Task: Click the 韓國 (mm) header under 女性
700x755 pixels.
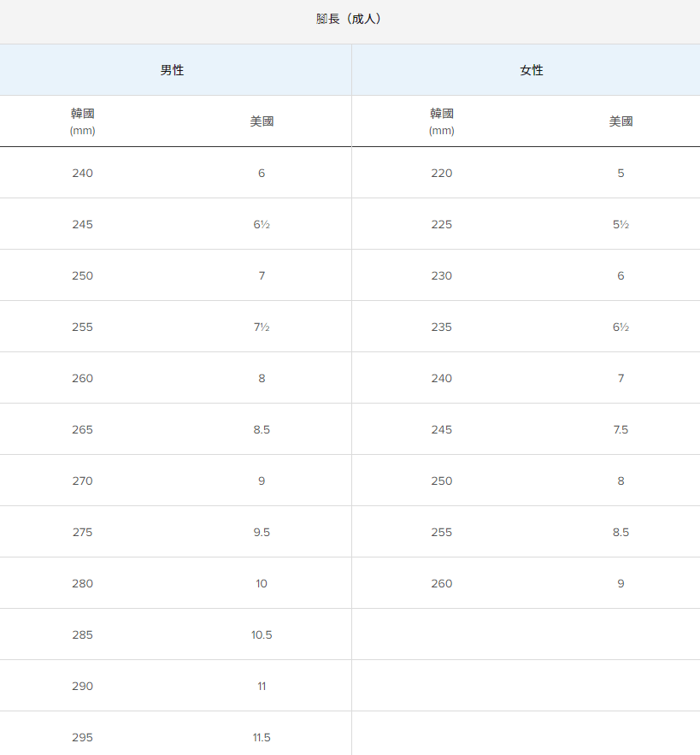Action: point(442,121)
